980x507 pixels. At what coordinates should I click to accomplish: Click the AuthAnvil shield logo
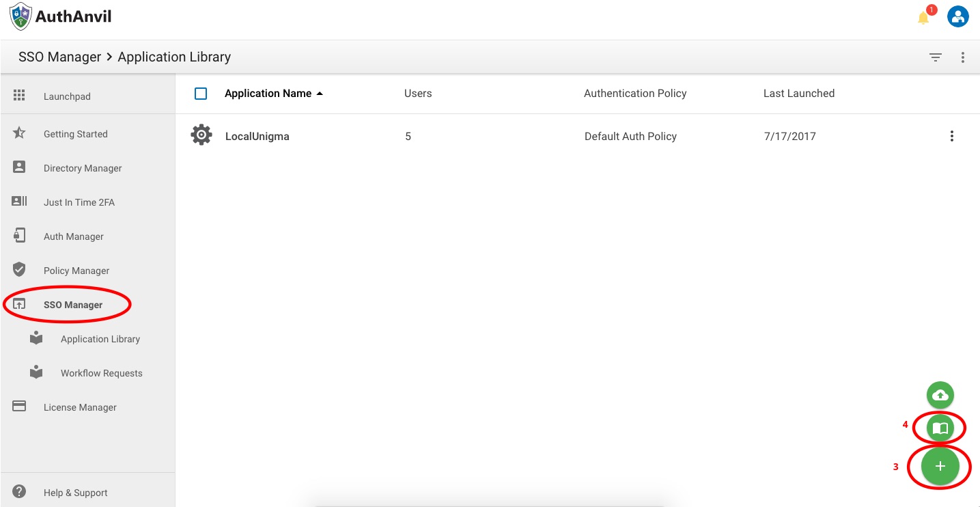click(20, 16)
